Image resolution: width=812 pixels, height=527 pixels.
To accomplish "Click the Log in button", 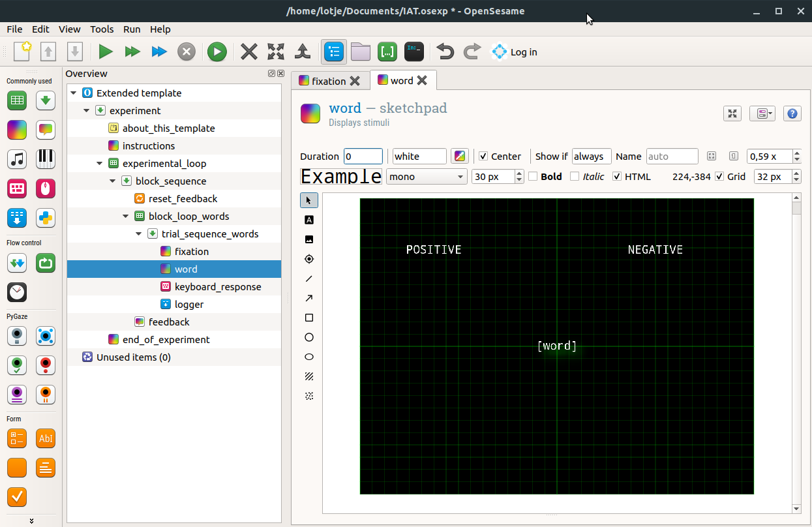I will 515,52.
